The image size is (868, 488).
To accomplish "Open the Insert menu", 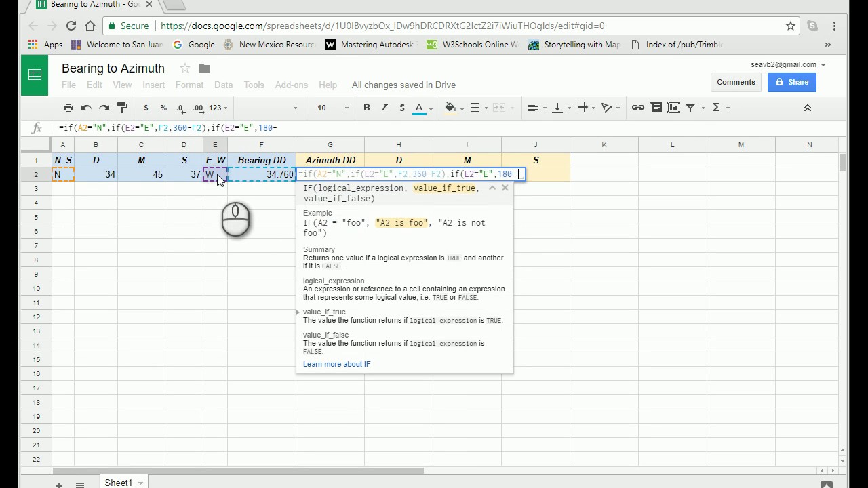I will pos(153,85).
